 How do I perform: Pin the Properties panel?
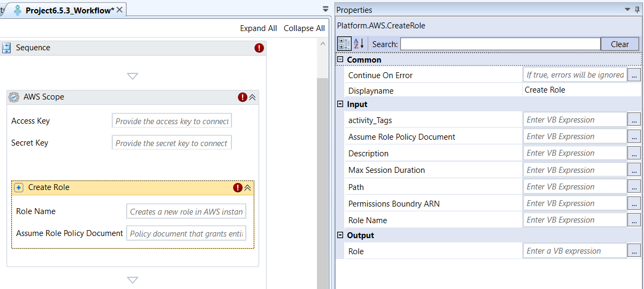(x=637, y=10)
